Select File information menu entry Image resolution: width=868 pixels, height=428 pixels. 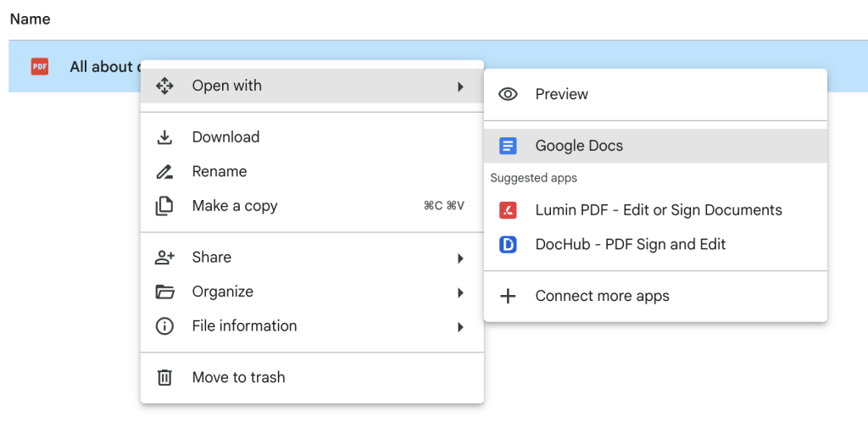click(x=312, y=326)
